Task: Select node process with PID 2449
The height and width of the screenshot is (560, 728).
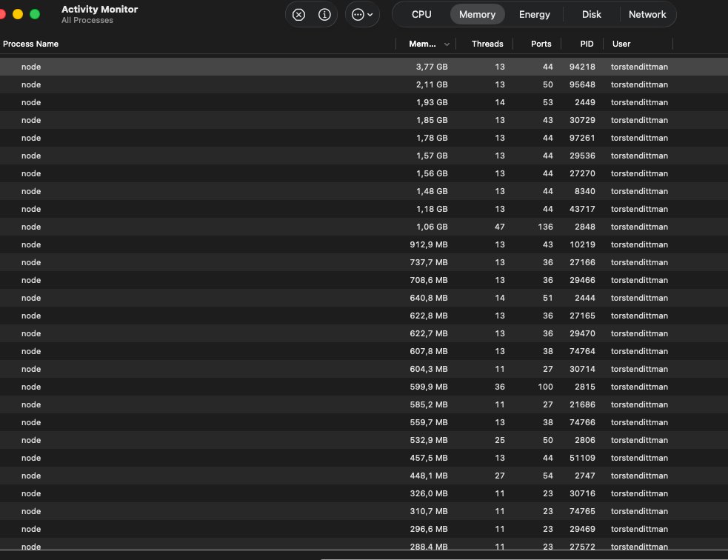Action: click(364, 102)
